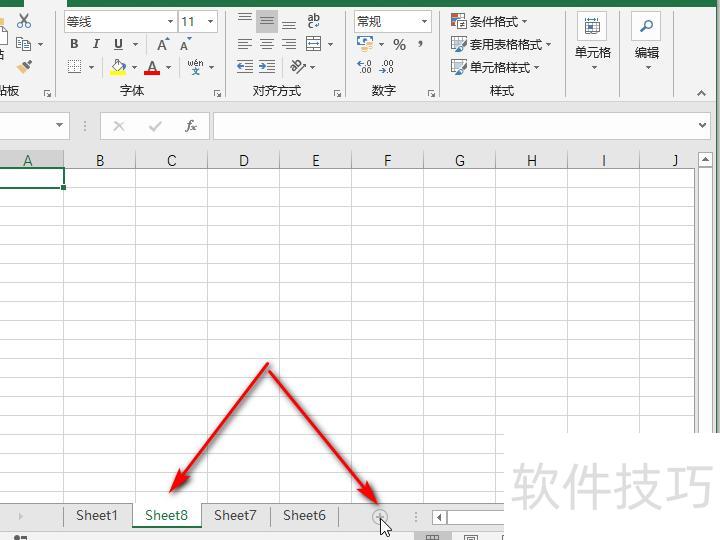
Task: Select the Format Painter brush
Action: coord(24,67)
